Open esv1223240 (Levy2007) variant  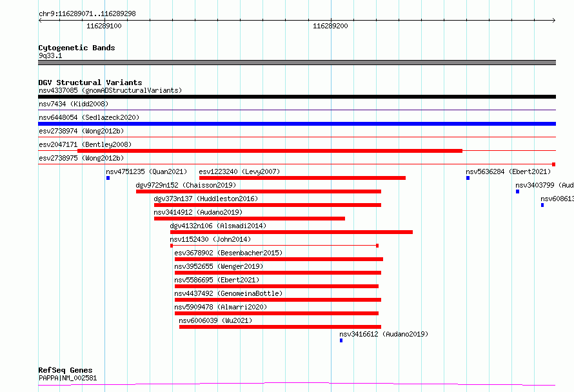click(239, 171)
